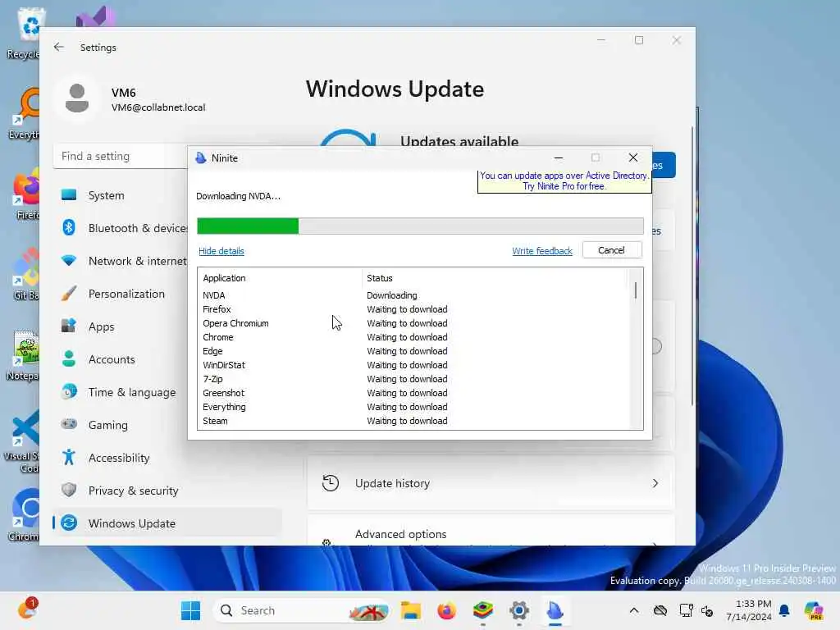Screen dimensions: 840x630
Task: Click the network display tray icon
Action: (x=686, y=610)
